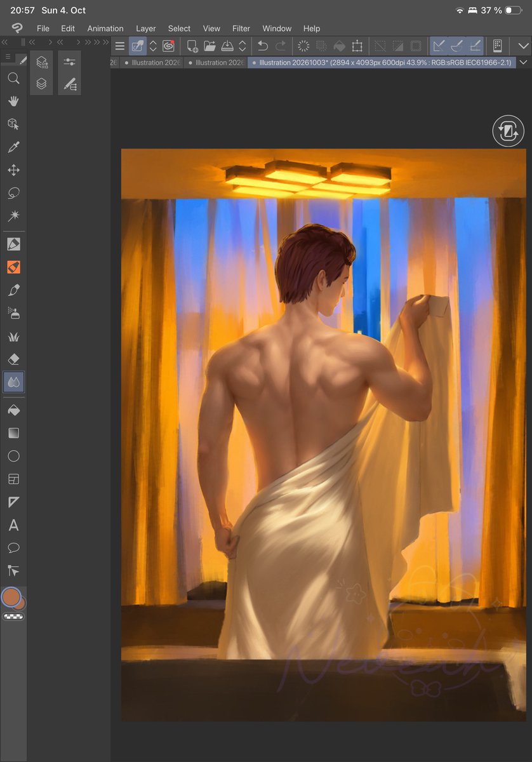This screenshot has height=762, width=532.
Task: Create a new canvas document
Action: click(x=192, y=46)
